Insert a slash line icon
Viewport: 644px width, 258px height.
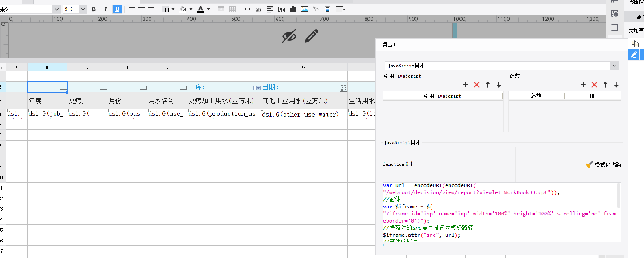click(316, 9)
